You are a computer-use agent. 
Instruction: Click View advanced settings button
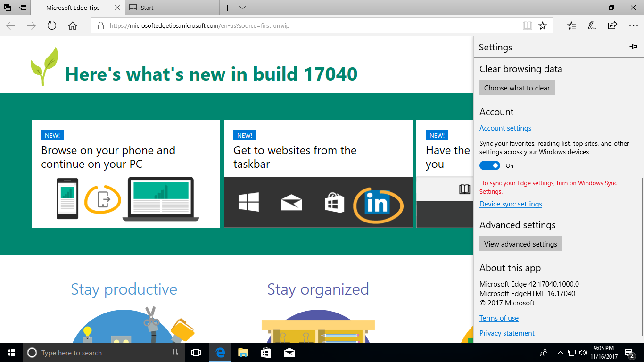[x=520, y=244]
